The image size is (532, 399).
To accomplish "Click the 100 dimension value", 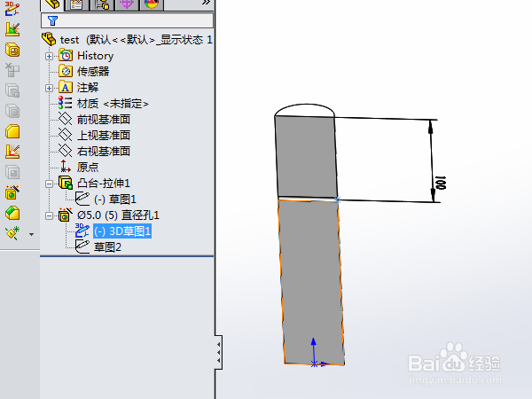I will click(x=441, y=184).
